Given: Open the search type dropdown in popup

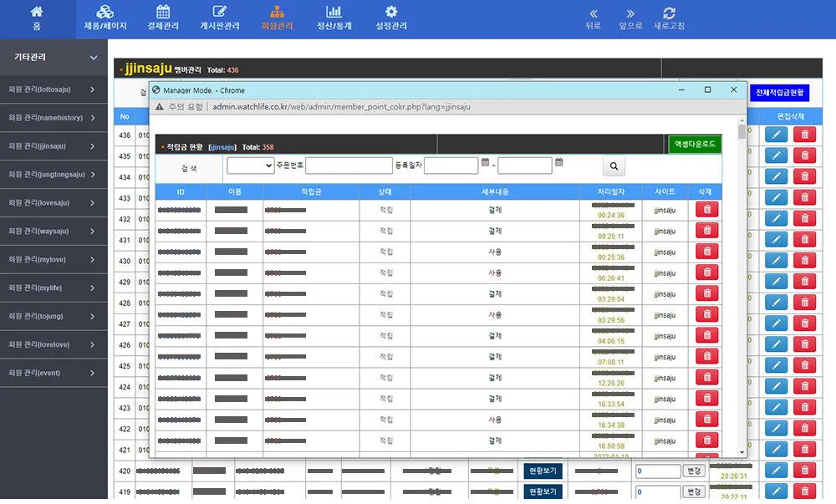Looking at the screenshot, I should click(250, 165).
